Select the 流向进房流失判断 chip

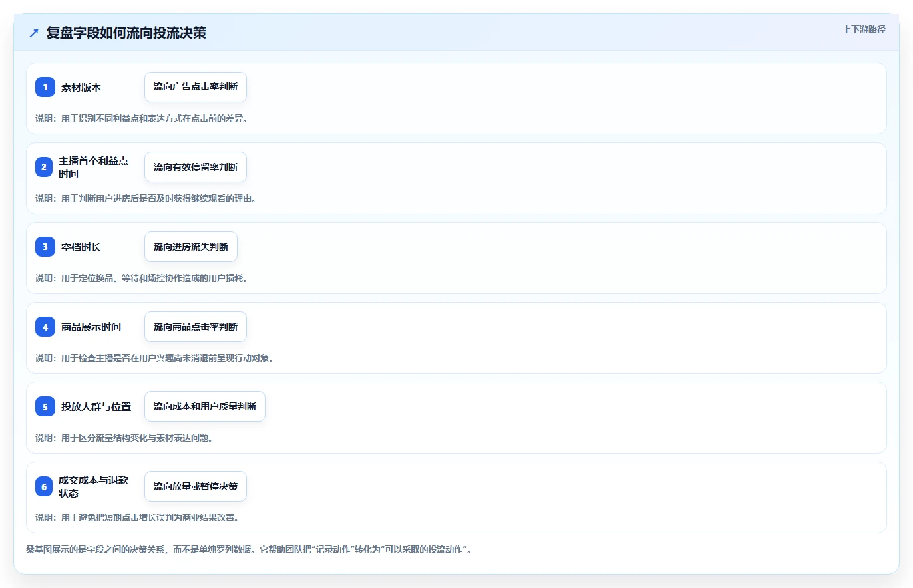[191, 247]
